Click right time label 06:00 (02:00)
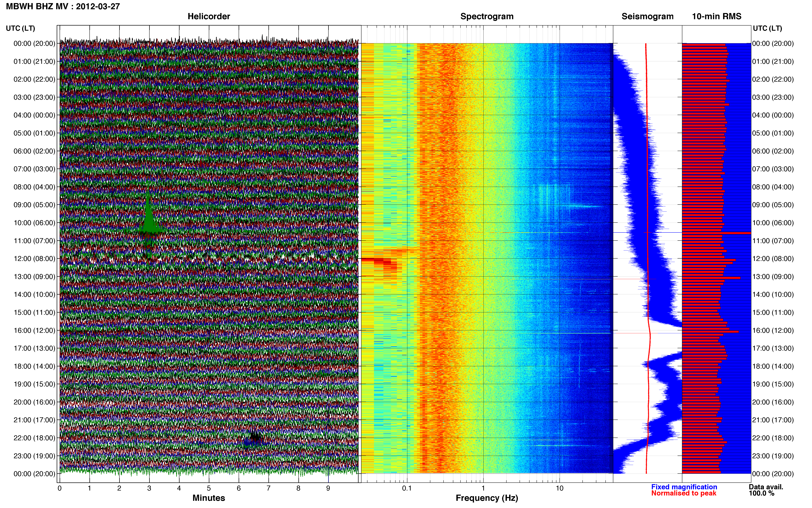 click(x=773, y=151)
